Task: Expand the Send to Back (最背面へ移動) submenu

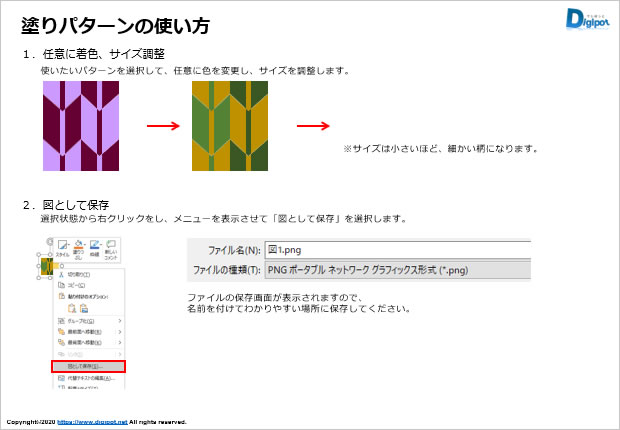Action: [x=85, y=343]
